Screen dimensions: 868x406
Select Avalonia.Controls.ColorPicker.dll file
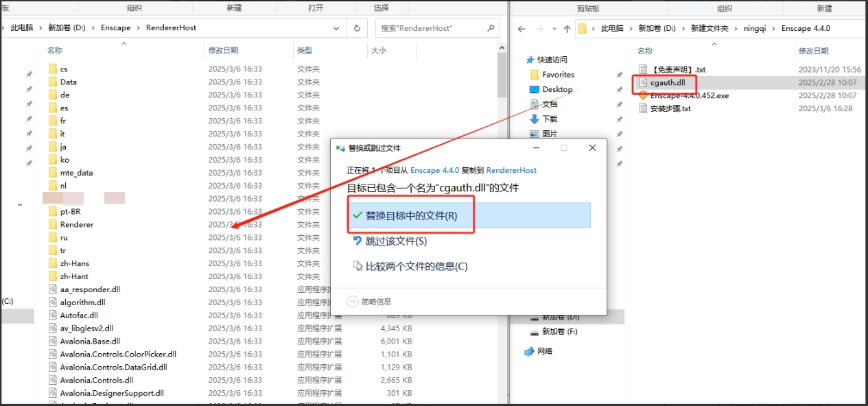118,354
